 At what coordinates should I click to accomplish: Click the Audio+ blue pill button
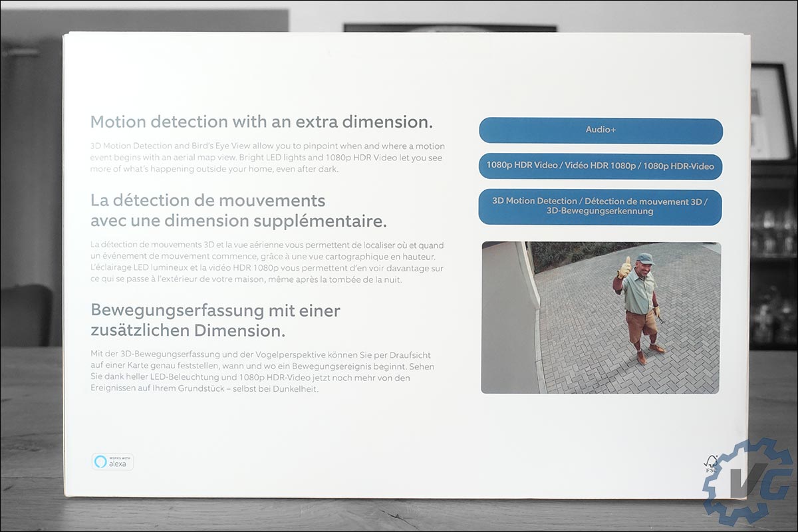coord(600,131)
